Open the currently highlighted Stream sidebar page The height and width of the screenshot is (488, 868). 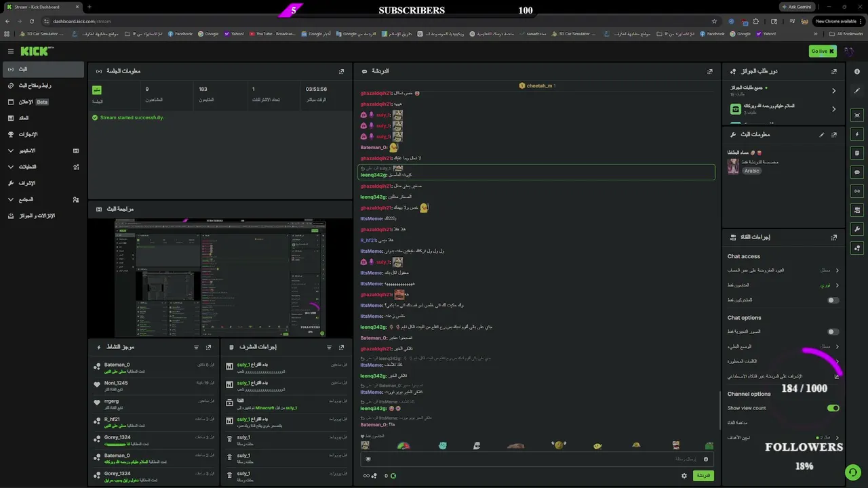(x=43, y=69)
